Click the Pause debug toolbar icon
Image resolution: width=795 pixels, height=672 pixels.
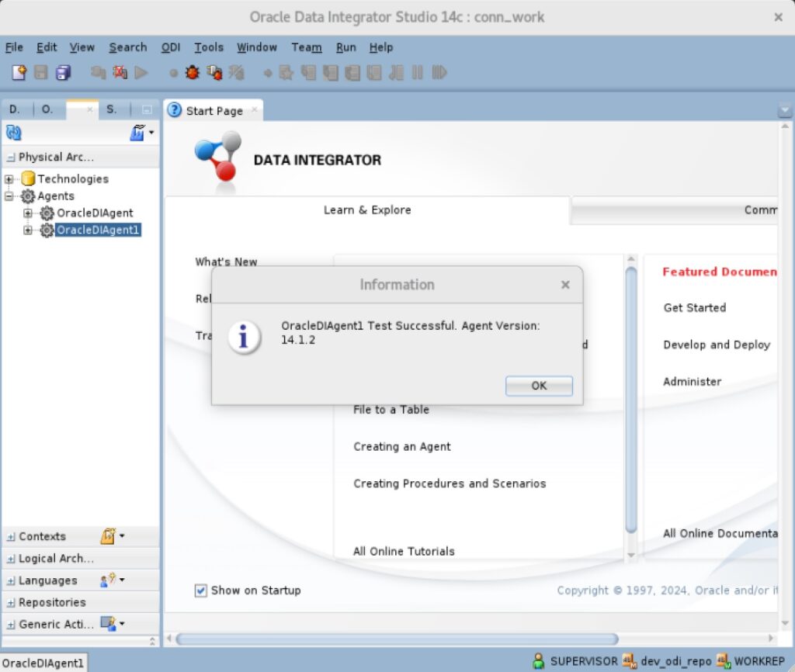click(x=417, y=72)
